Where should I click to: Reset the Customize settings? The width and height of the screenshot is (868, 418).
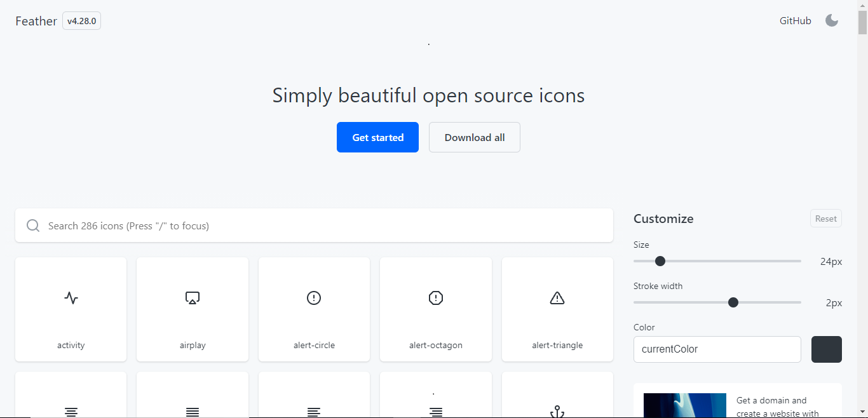point(825,218)
